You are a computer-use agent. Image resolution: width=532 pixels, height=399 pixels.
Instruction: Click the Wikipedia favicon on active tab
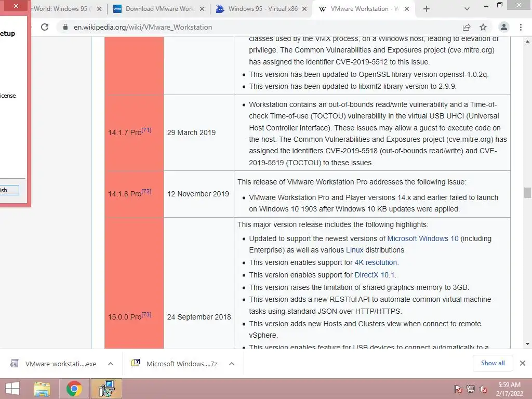(322, 9)
